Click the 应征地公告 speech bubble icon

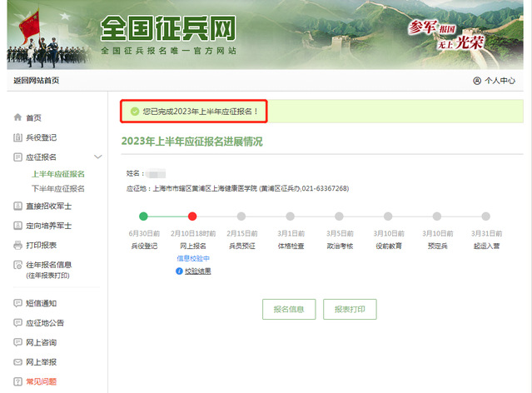coord(17,323)
